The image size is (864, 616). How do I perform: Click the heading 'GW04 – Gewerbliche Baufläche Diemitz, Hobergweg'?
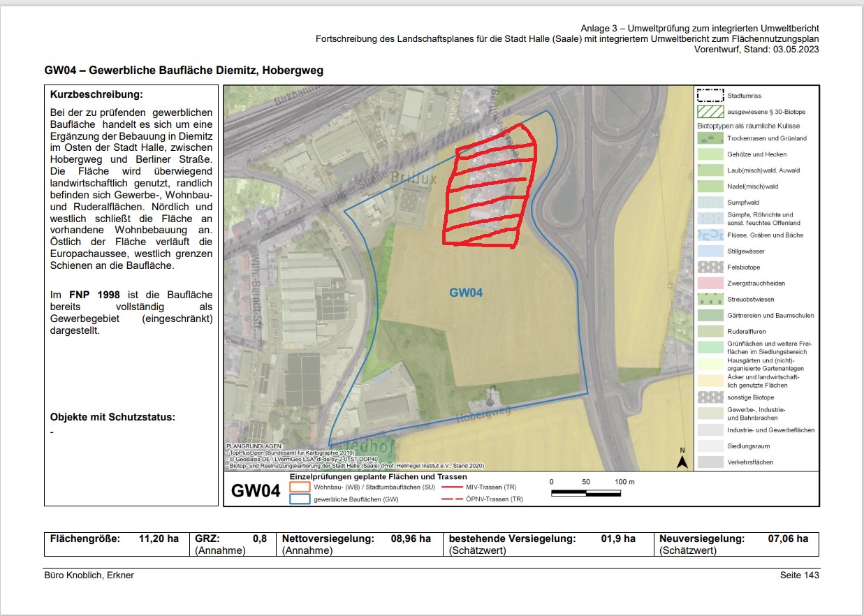tap(184, 71)
